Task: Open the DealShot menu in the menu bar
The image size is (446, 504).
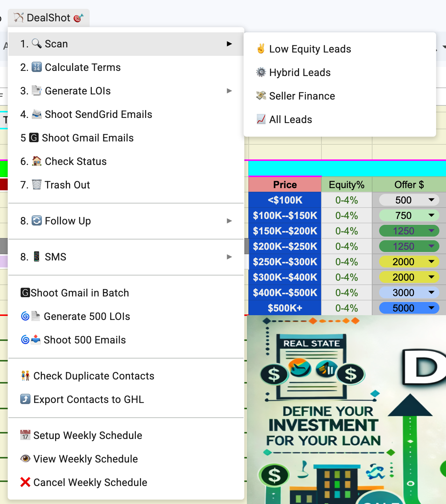Action: [x=48, y=18]
